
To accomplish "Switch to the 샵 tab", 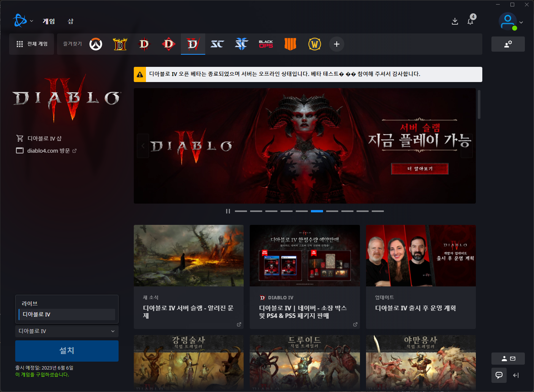I will (x=70, y=21).
